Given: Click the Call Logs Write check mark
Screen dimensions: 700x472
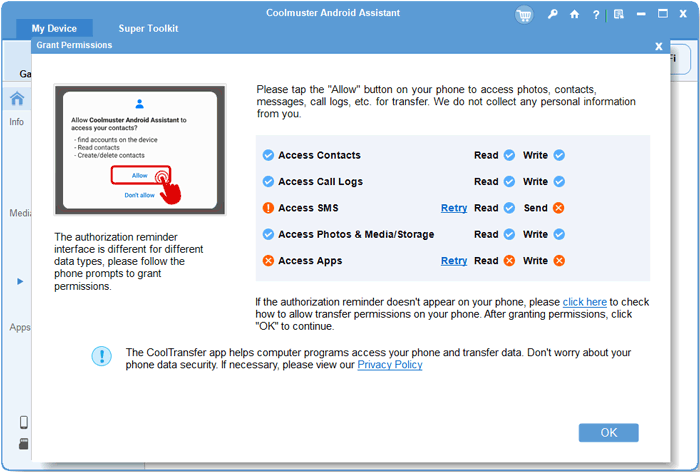Looking at the screenshot, I should (559, 182).
